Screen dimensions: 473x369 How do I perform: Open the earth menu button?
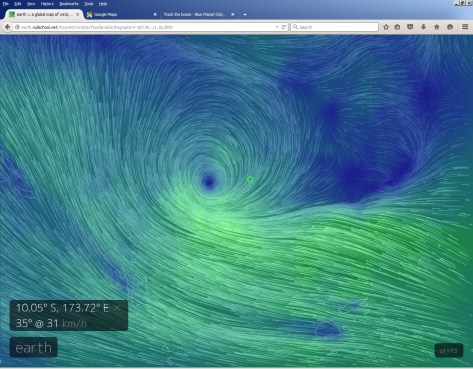34,348
